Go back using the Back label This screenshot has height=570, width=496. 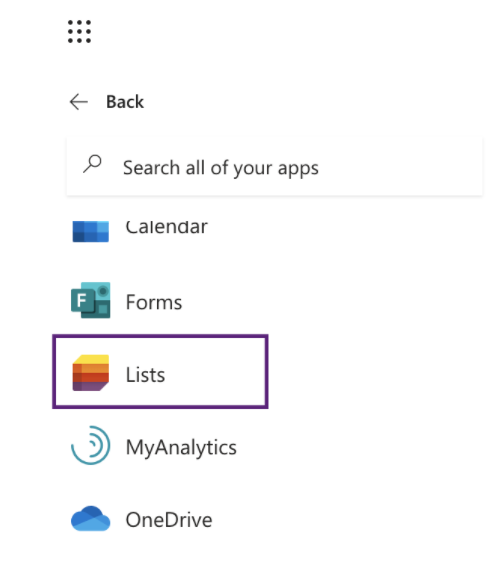coord(125,102)
